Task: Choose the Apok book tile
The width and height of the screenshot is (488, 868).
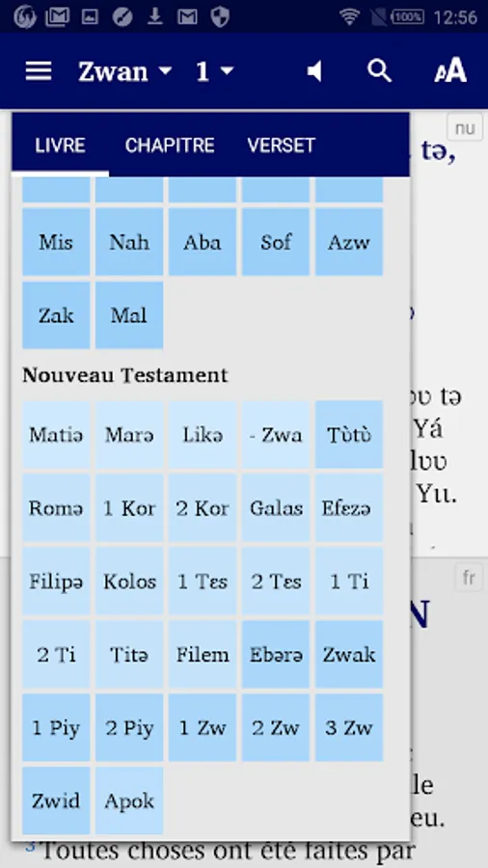Action: [x=129, y=800]
